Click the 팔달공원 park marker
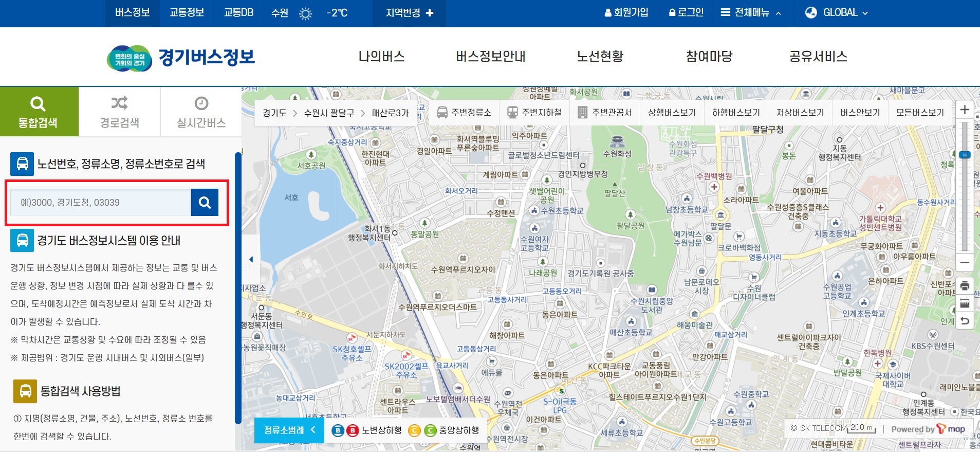The image size is (980, 452). tap(631, 214)
